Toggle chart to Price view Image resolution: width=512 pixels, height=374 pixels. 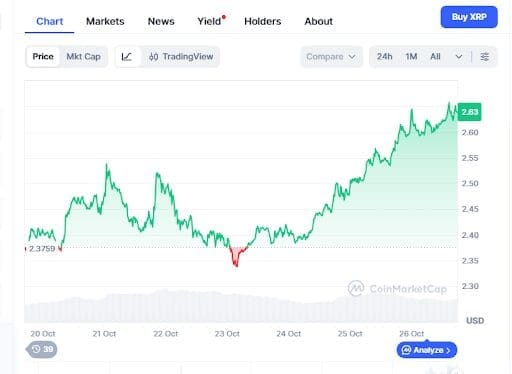point(43,57)
